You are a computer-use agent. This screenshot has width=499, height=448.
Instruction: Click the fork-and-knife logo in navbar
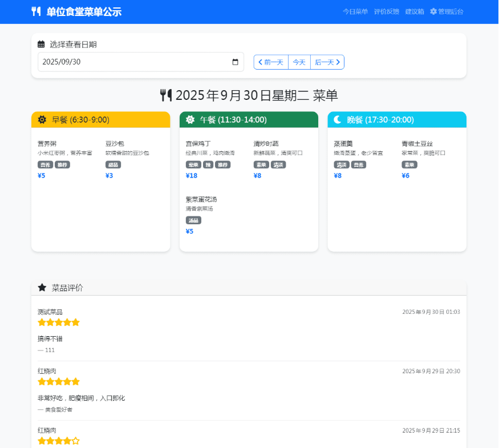point(36,11)
